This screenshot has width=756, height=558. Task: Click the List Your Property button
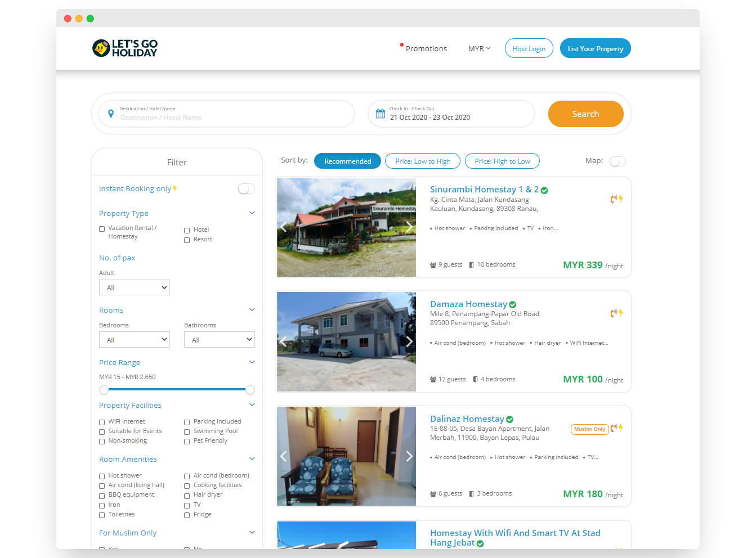click(x=595, y=49)
